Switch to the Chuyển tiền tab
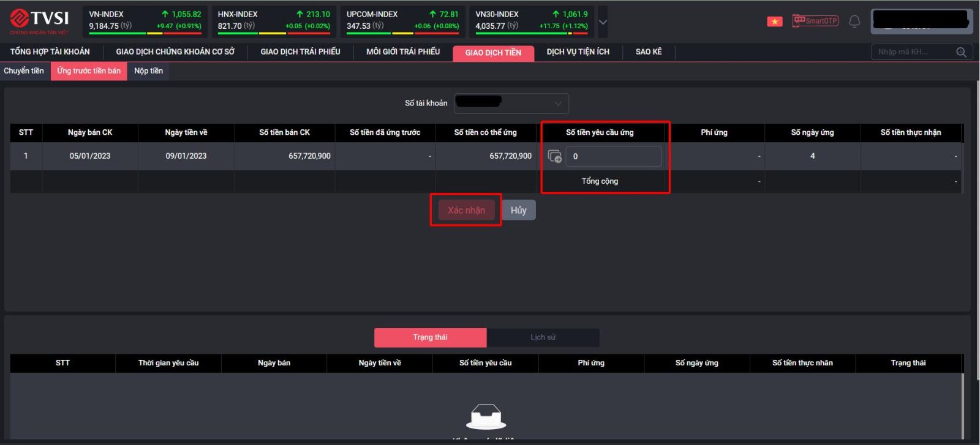 24,71
